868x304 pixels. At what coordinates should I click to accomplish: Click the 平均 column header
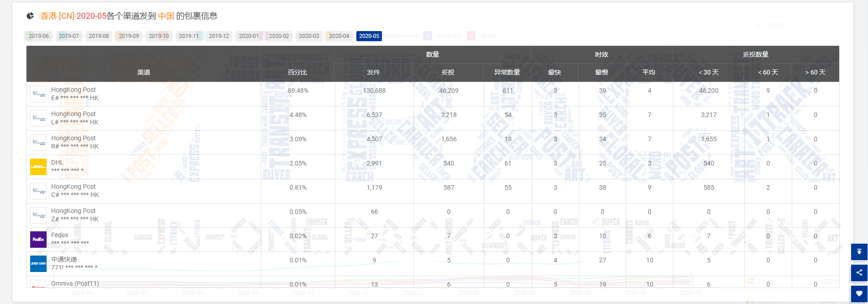click(649, 72)
